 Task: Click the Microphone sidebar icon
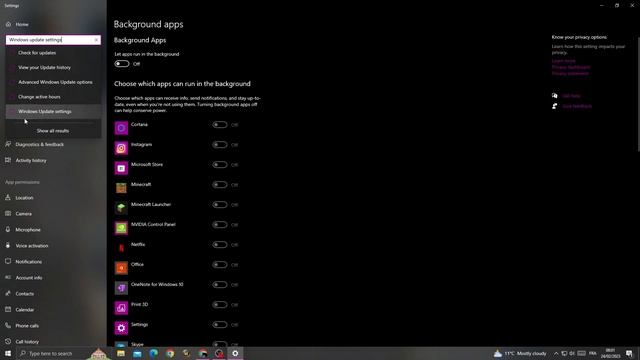click(x=8, y=229)
